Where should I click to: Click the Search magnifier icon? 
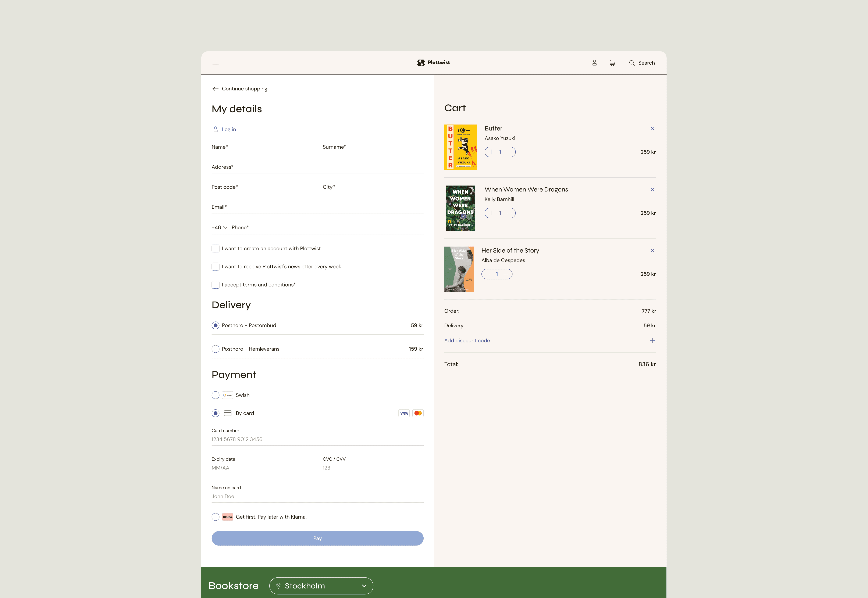(632, 63)
